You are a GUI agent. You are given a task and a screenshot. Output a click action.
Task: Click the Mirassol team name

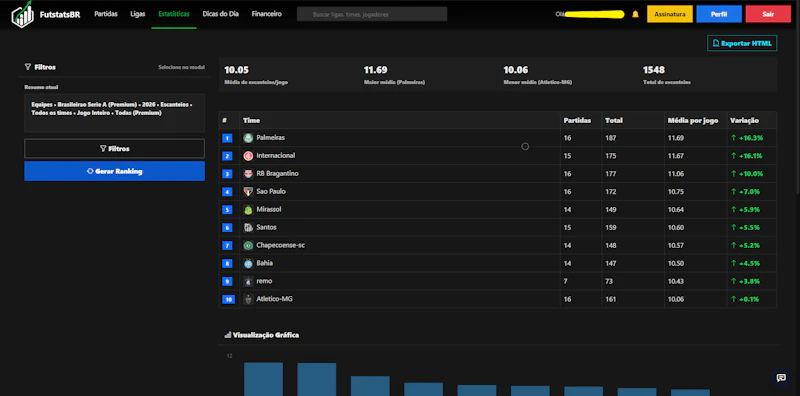(x=268, y=210)
